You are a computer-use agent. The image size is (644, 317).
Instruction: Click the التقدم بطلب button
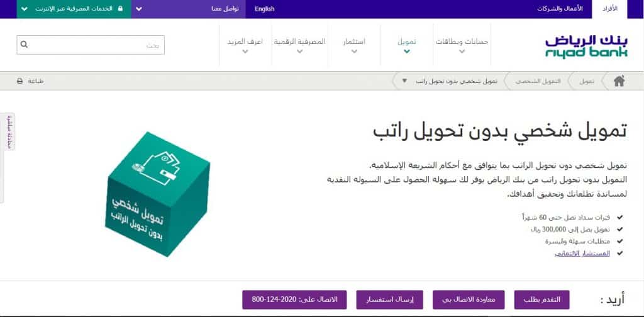(541, 300)
